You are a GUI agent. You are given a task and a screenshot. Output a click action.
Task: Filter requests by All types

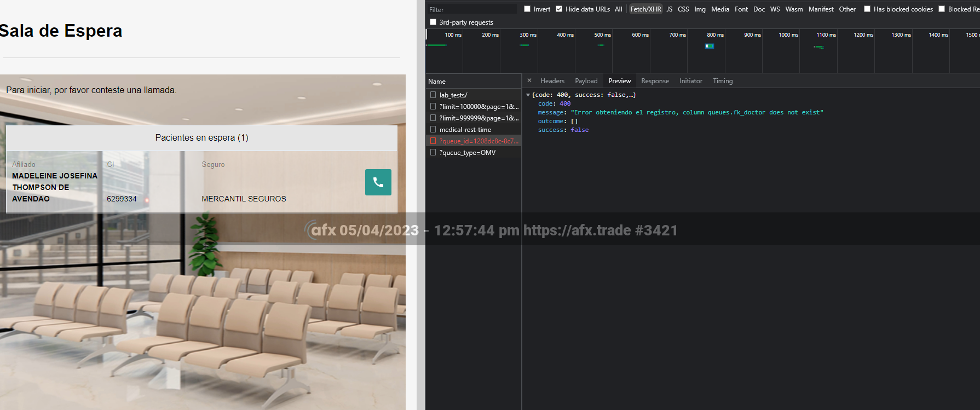coord(618,9)
